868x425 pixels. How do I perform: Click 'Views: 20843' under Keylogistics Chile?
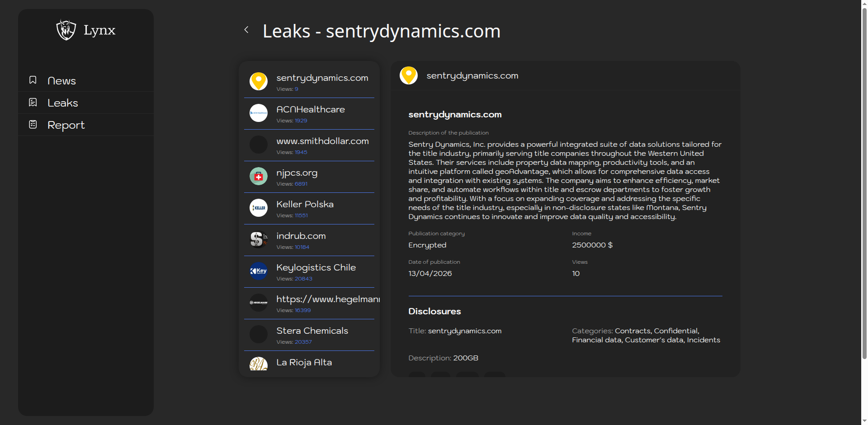tap(294, 279)
